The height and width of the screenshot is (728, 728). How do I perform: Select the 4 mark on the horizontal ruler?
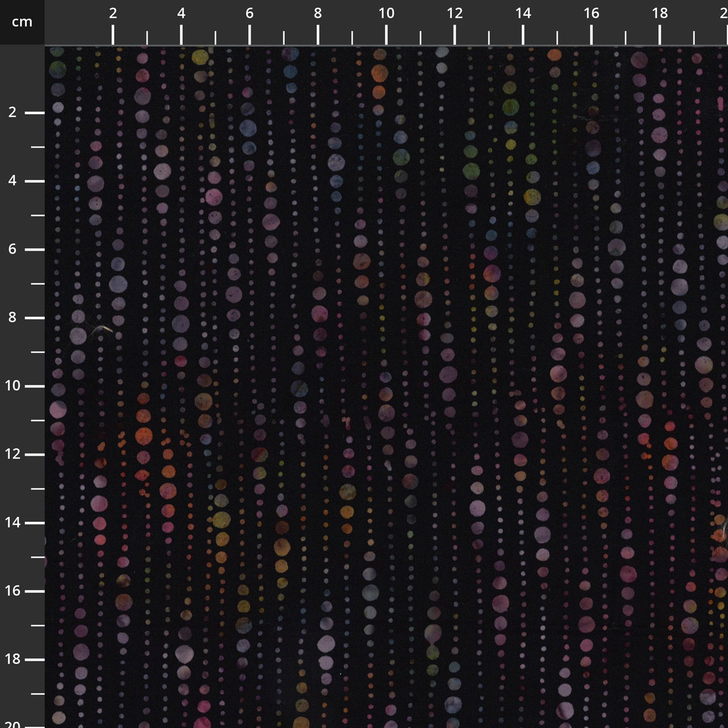point(181,14)
